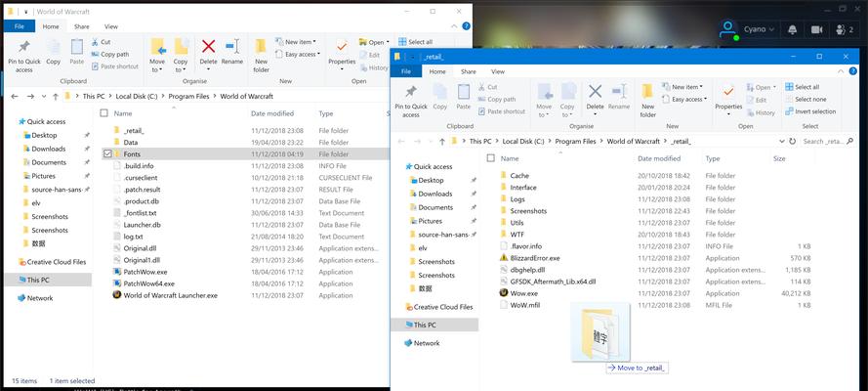Select PatchWow64.exe in World of Warcraft window
This screenshot has width=868, height=391.
tap(149, 283)
